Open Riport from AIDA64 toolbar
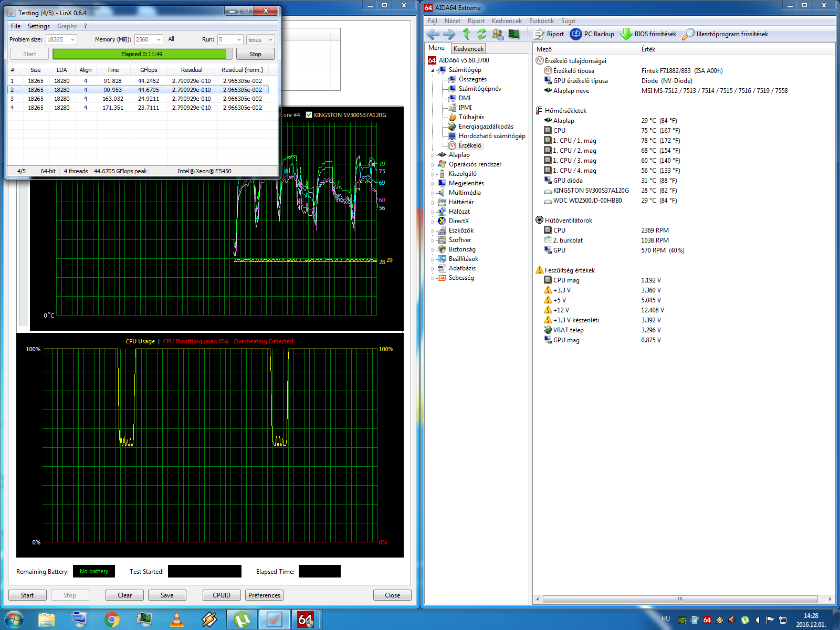The width and height of the screenshot is (840, 630). coord(549,34)
